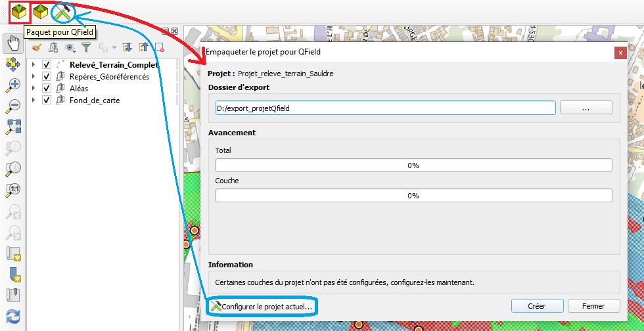Click the Créer button

point(537,306)
